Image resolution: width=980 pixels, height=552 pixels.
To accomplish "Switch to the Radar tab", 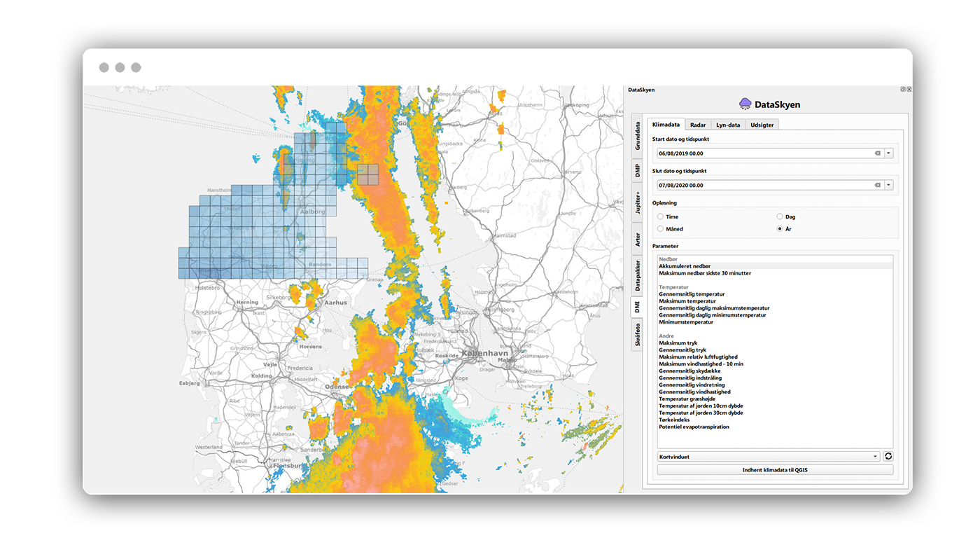I will [x=697, y=125].
